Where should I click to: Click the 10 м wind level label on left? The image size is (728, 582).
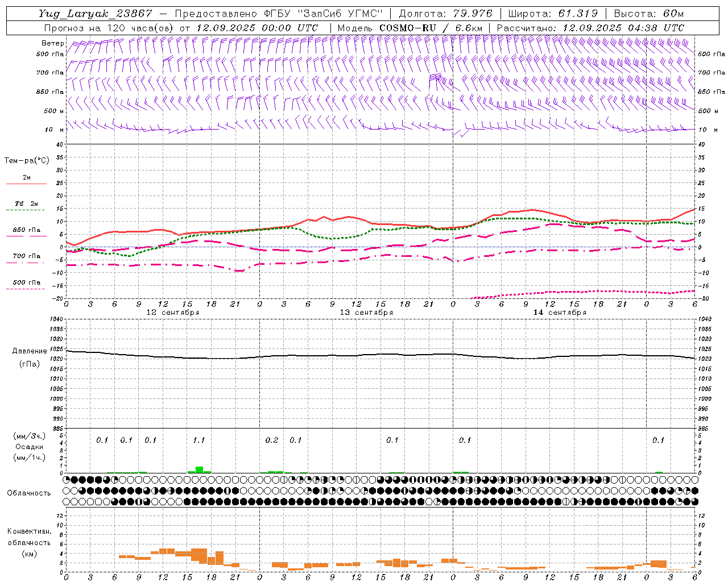(55, 130)
